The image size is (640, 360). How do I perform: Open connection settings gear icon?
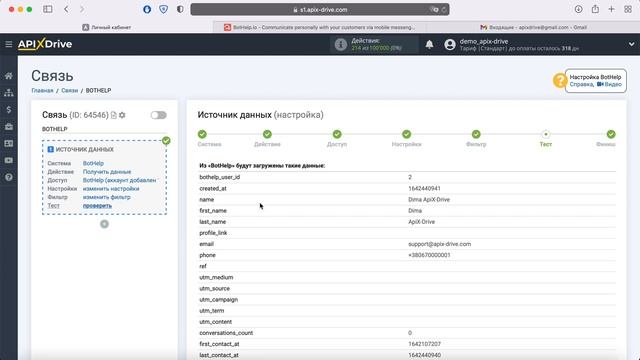pyautogui.click(x=122, y=116)
